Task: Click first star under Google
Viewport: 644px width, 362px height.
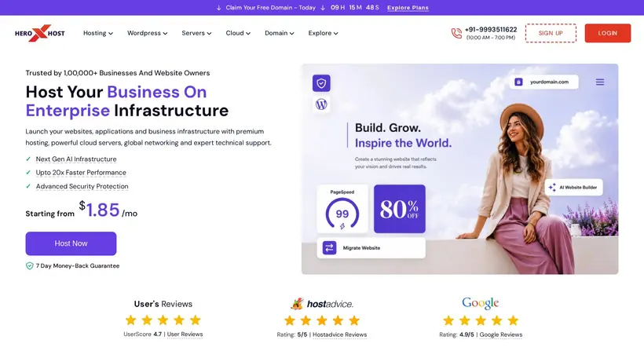Action: [x=448, y=320]
